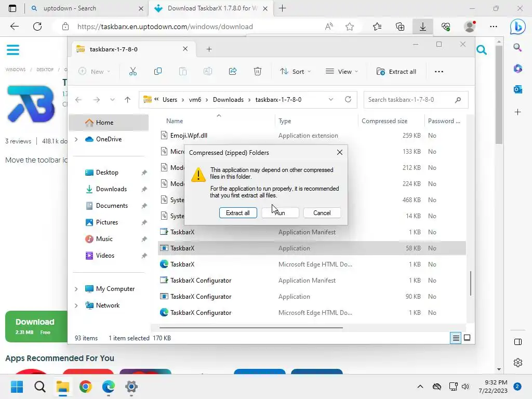Refresh the taskbarx-1-7-8-0 folder view
This screenshot has height=399, width=532.
(348, 99)
